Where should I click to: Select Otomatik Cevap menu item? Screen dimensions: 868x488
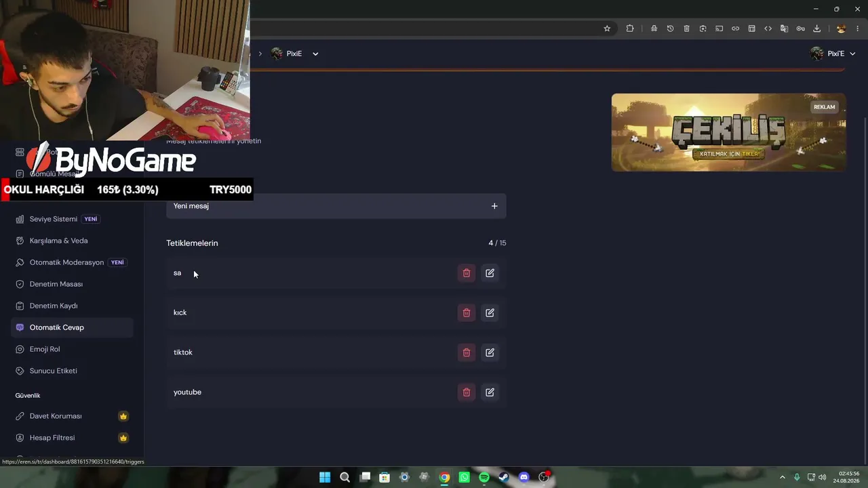tap(73, 327)
